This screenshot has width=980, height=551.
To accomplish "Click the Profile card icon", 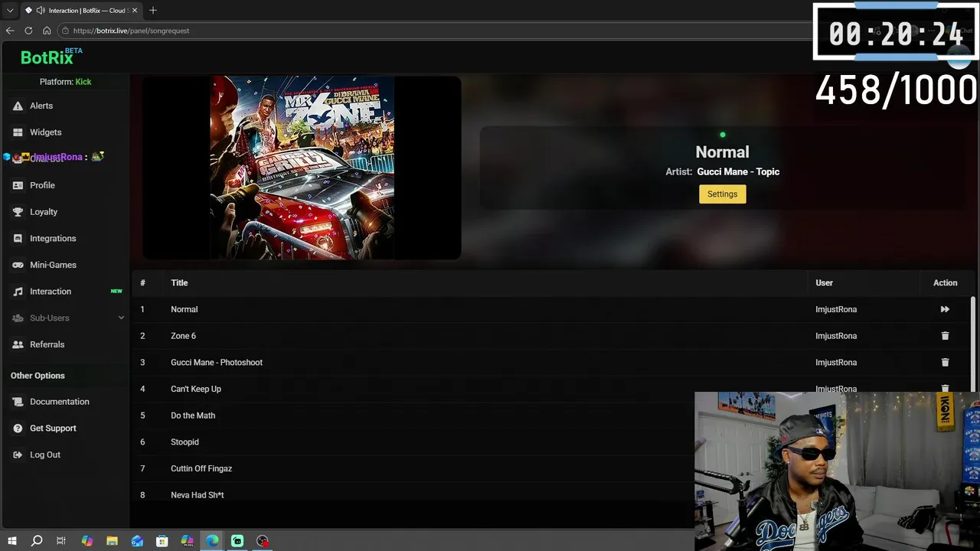I will (x=18, y=185).
